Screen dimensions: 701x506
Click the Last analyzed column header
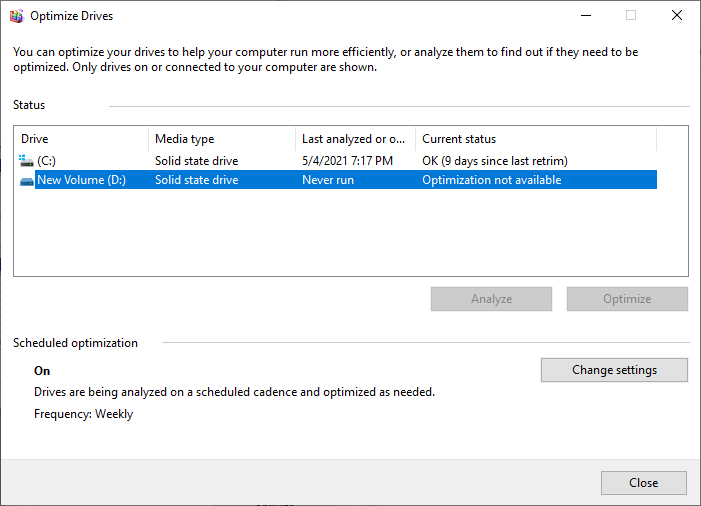pyautogui.click(x=354, y=139)
